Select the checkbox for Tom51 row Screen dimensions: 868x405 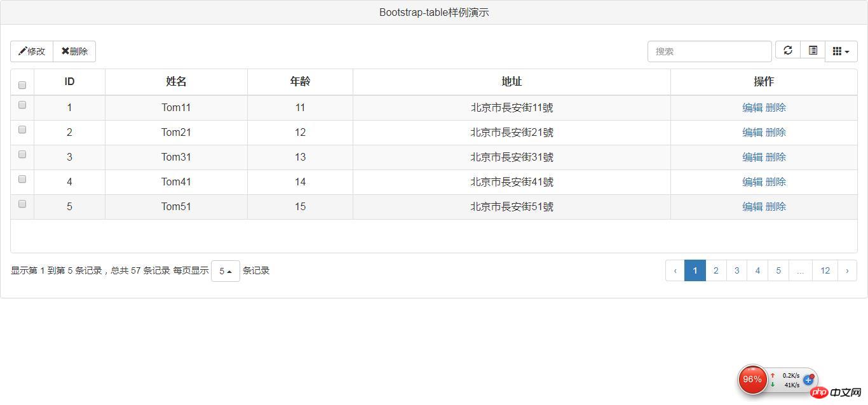point(22,204)
